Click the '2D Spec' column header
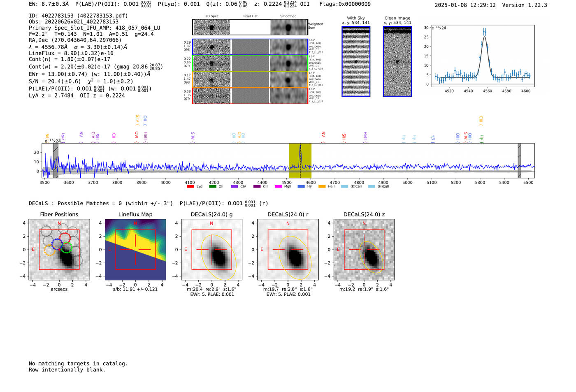 [x=212, y=16]
